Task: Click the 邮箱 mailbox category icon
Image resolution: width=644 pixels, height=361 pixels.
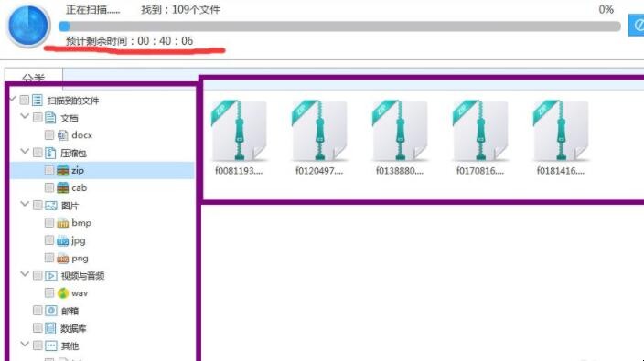Action: (x=51, y=311)
